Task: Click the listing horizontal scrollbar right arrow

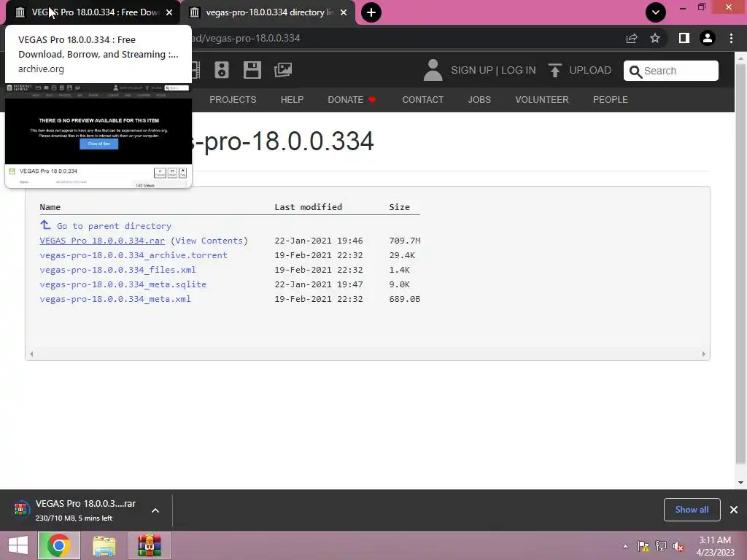Action: pos(704,354)
